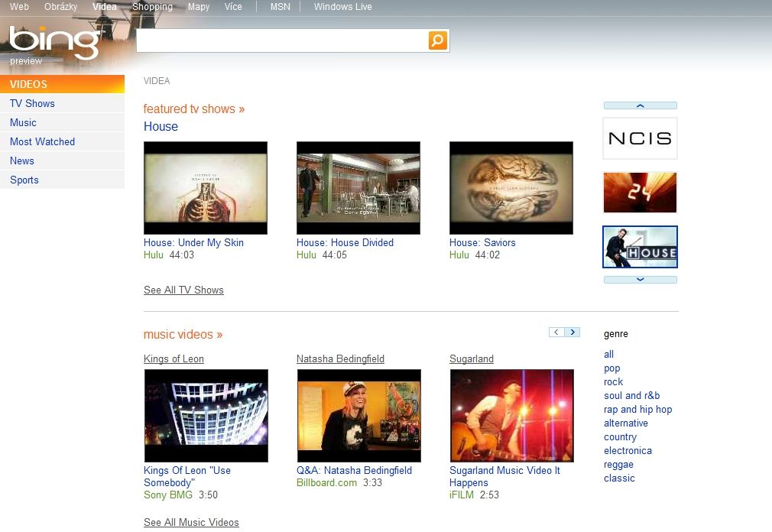Click the blue House show title link
This screenshot has height=532, width=772.
[x=161, y=126]
